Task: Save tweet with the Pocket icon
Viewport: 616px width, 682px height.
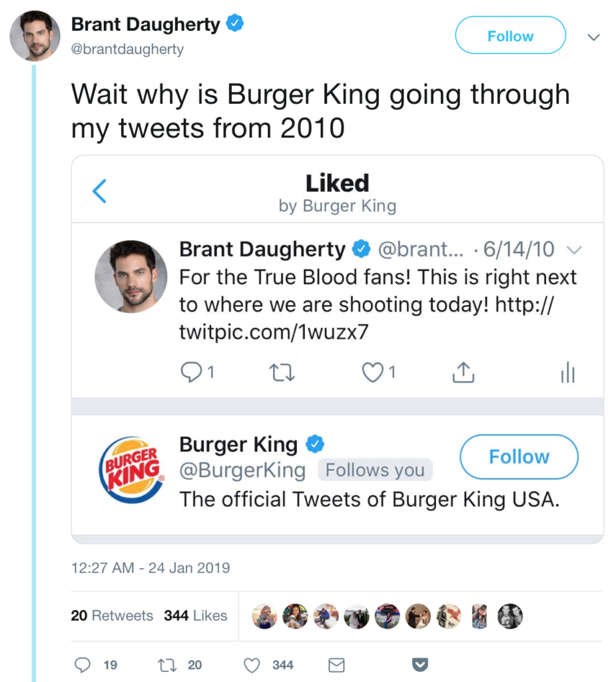Action: point(420,665)
